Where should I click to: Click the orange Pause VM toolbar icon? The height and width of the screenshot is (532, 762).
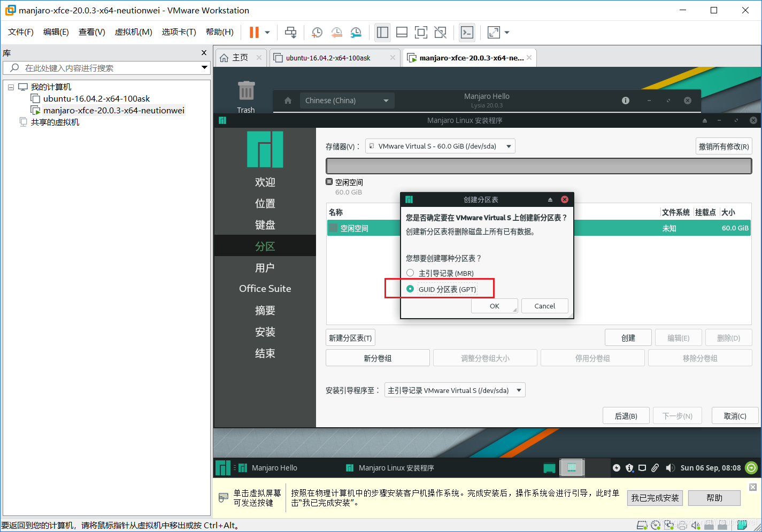pos(254,33)
